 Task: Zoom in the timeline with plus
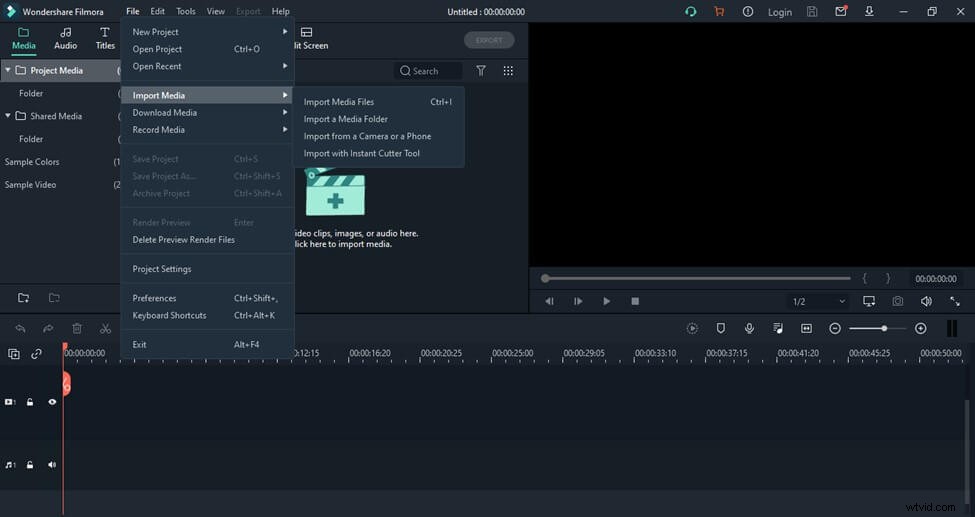coord(921,328)
